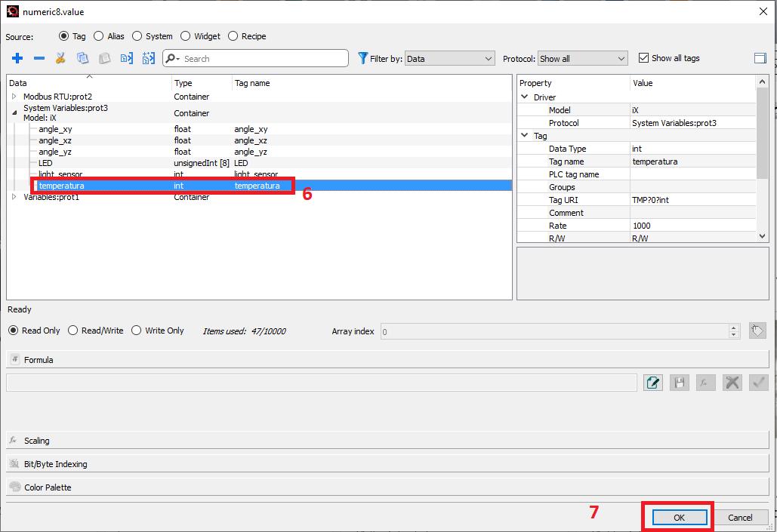The width and height of the screenshot is (777, 532).
Task: Open the Filter by Data dropdown
Action: point(450,58)
